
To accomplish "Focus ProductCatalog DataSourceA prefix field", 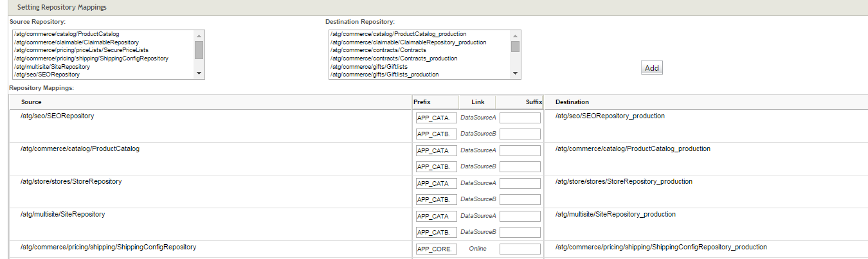I will 437,150.
